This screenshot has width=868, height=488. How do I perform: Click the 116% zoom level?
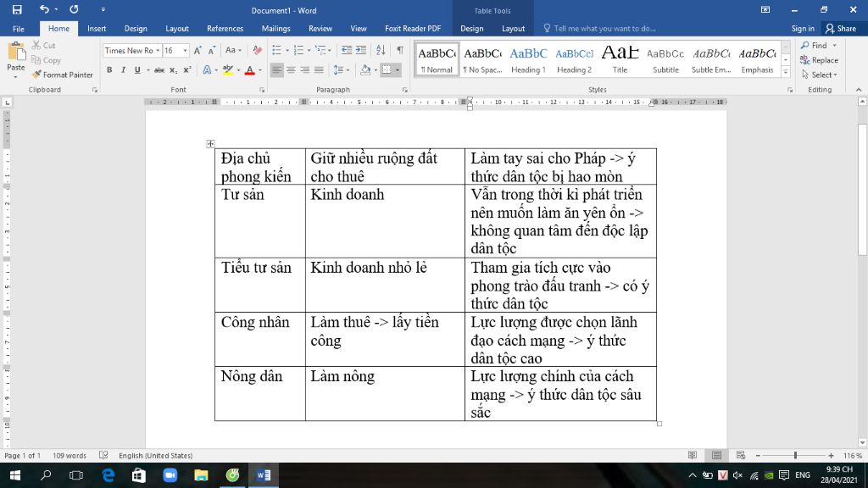[x=853, y=455]
